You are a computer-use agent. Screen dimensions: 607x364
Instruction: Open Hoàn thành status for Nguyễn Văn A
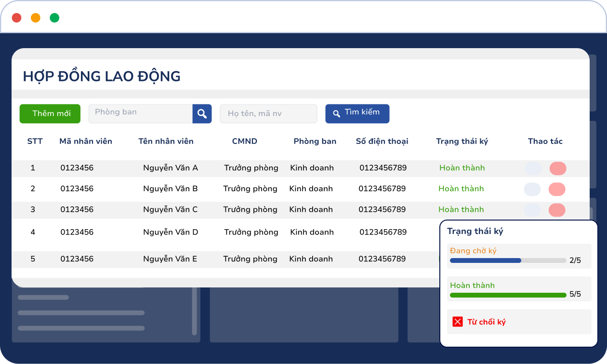pos(462,168)
